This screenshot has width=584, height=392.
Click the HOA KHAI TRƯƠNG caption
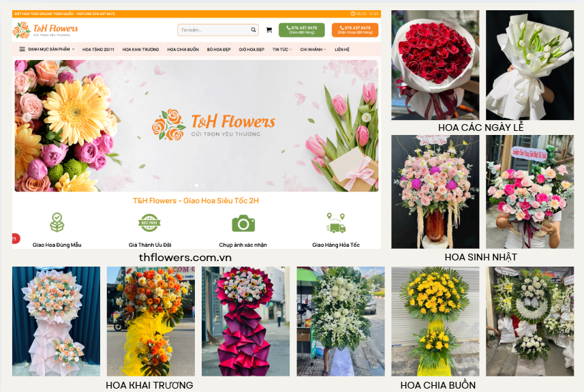pyautogui.click(x=149, y=385)
